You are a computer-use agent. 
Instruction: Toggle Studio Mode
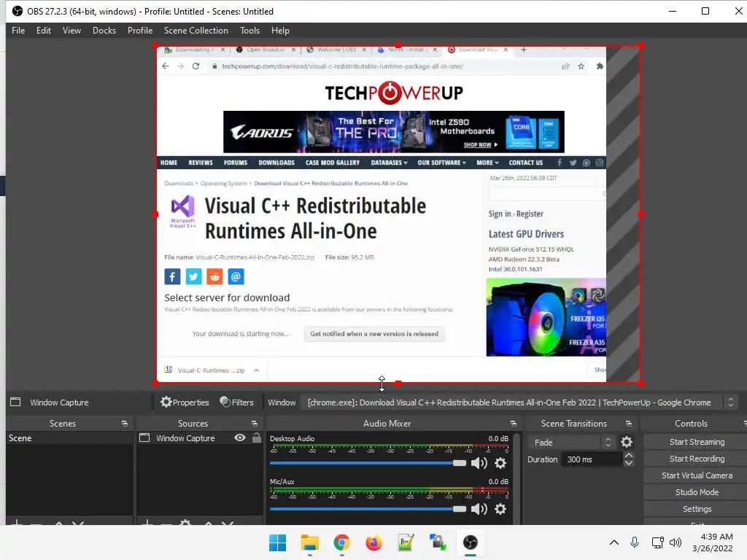click(697, 492)
